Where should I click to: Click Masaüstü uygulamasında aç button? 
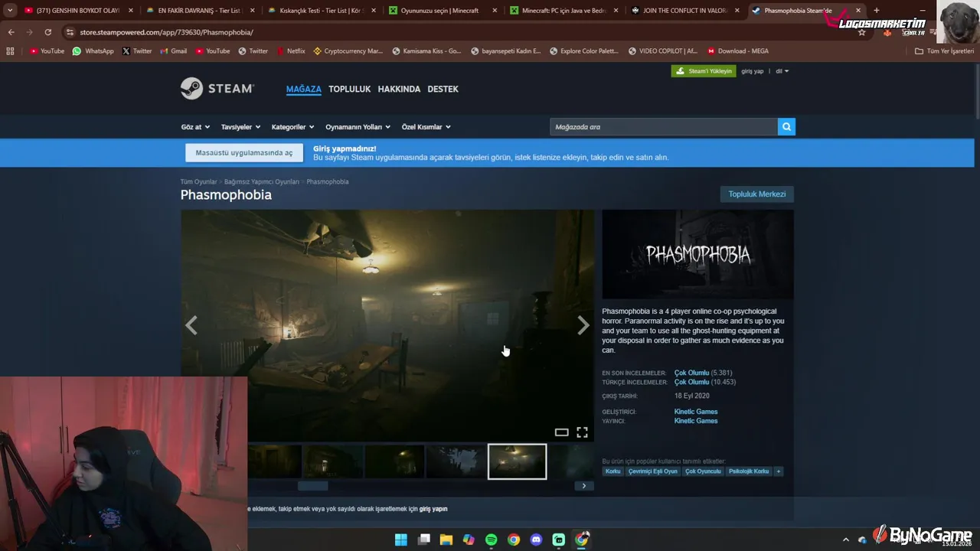(x=244, y=152)
